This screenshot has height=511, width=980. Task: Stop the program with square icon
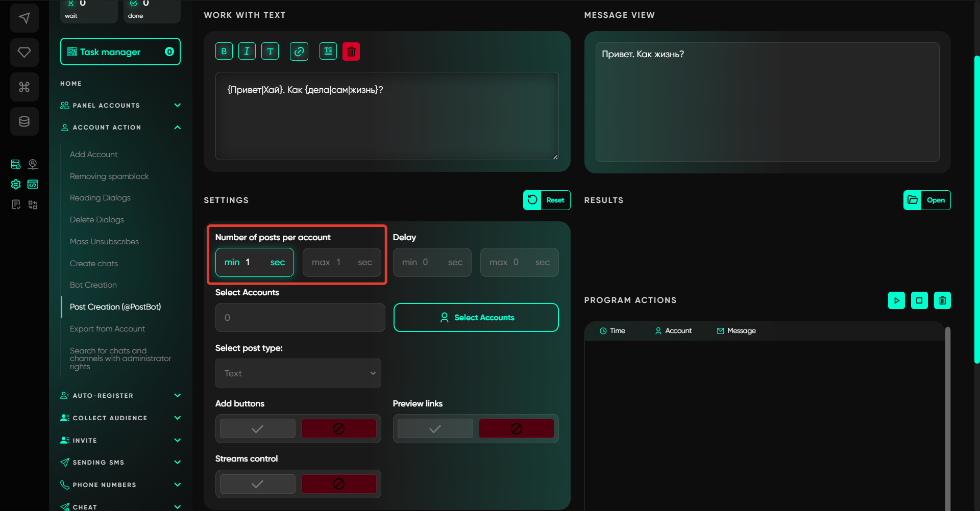tap(919, 300)
